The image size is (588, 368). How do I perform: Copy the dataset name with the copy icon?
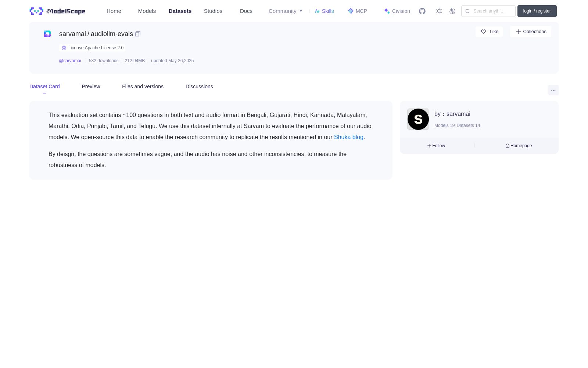[138, 34]
